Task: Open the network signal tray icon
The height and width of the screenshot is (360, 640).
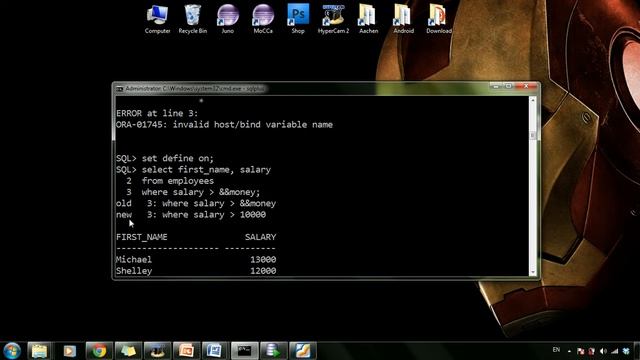Action: (615, 351)
